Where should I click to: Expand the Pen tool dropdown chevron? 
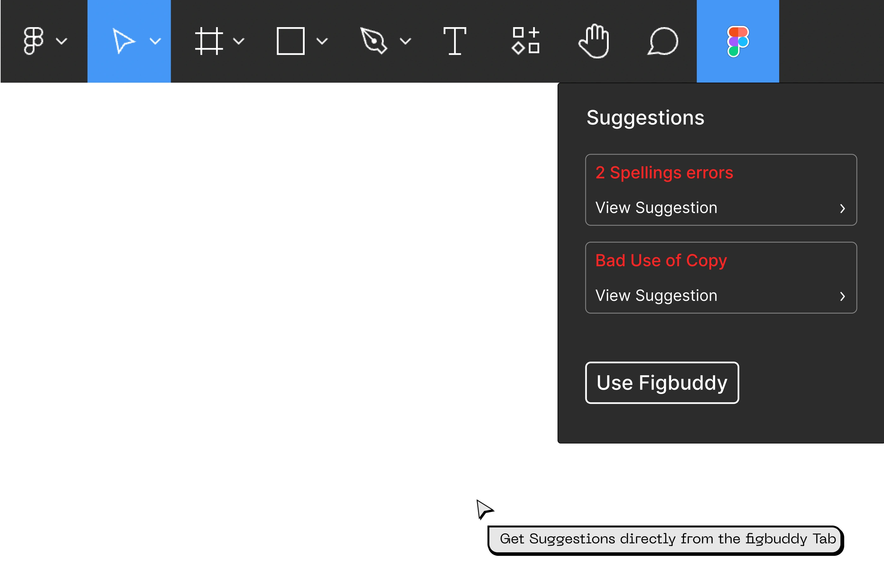coord(406,41)
